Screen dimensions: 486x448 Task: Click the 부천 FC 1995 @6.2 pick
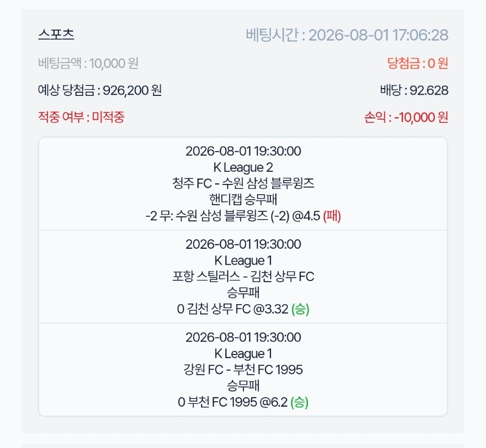(233, 402)
